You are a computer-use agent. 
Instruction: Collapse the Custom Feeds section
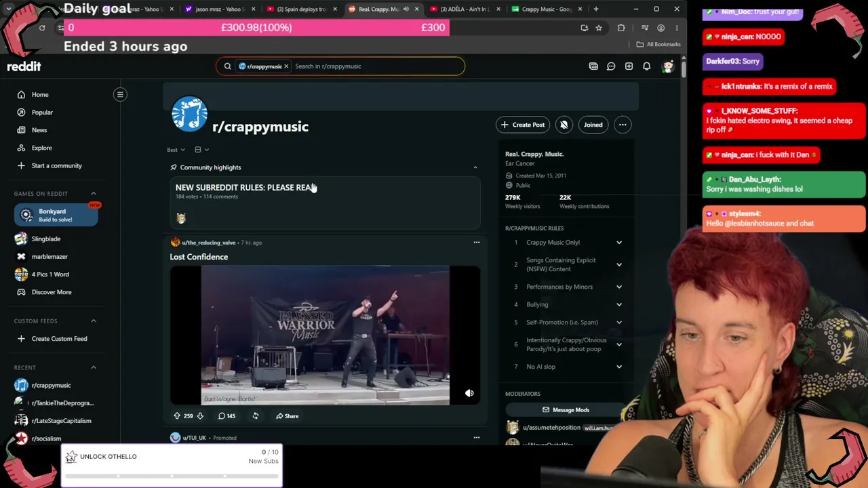tap(94, 321)
